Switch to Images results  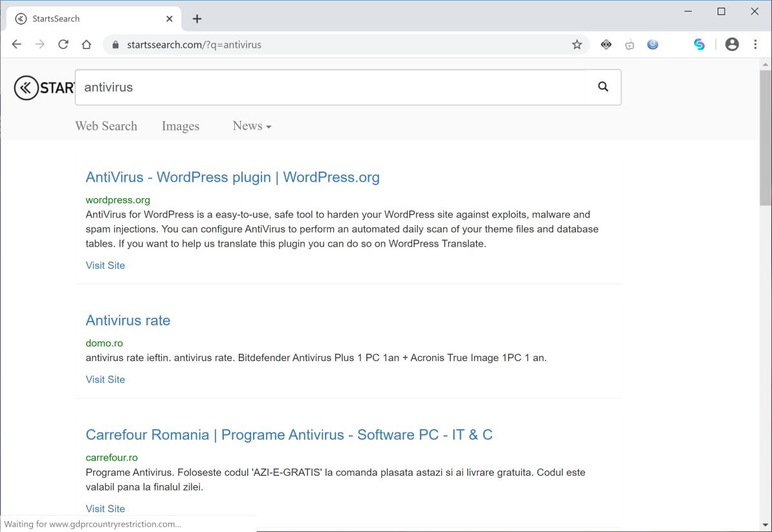pos(181,126)
